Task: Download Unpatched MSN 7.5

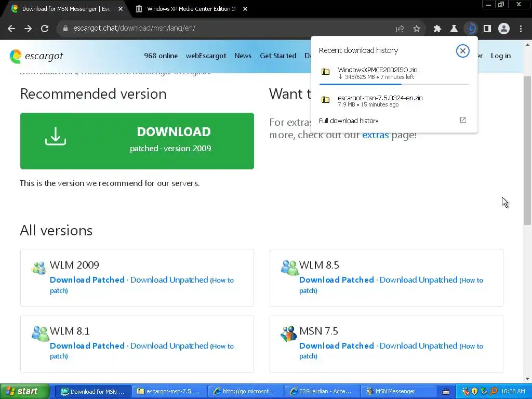Action: [418, 345]
